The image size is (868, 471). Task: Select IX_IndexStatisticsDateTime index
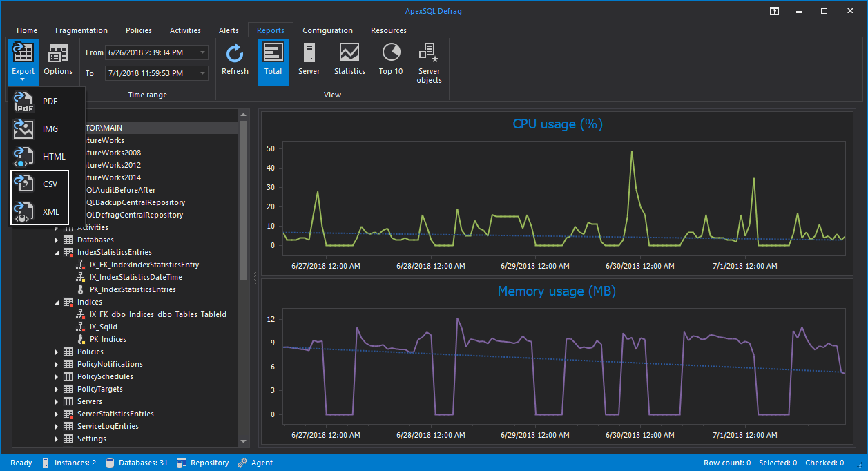[x=136, y=277]
